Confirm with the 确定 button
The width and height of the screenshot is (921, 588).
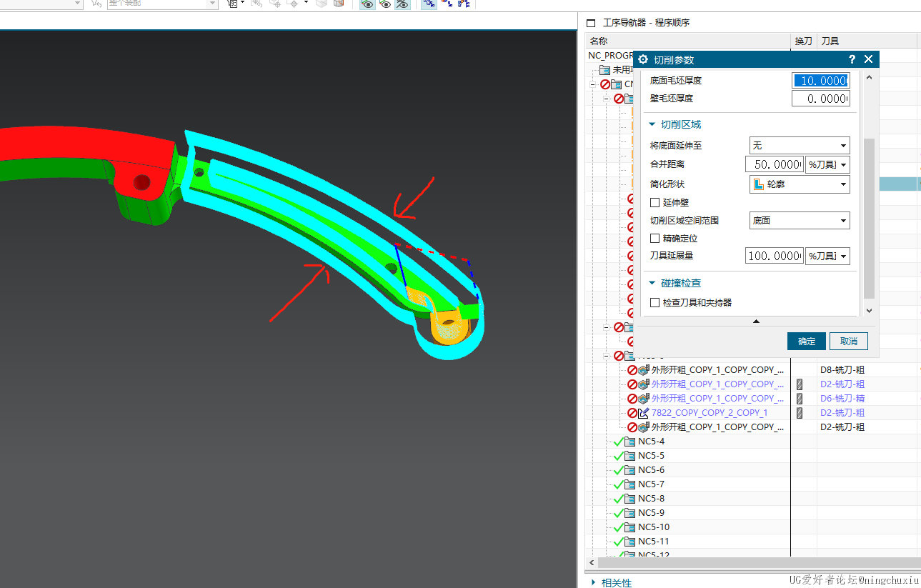pos(807,342)
